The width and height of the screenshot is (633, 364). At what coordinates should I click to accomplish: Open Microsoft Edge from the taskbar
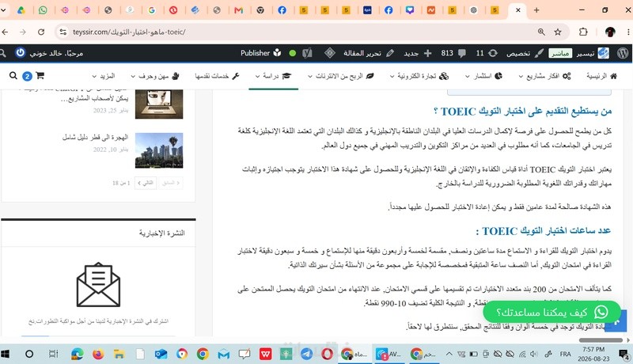pyautogui.click(x=77, y=354)
